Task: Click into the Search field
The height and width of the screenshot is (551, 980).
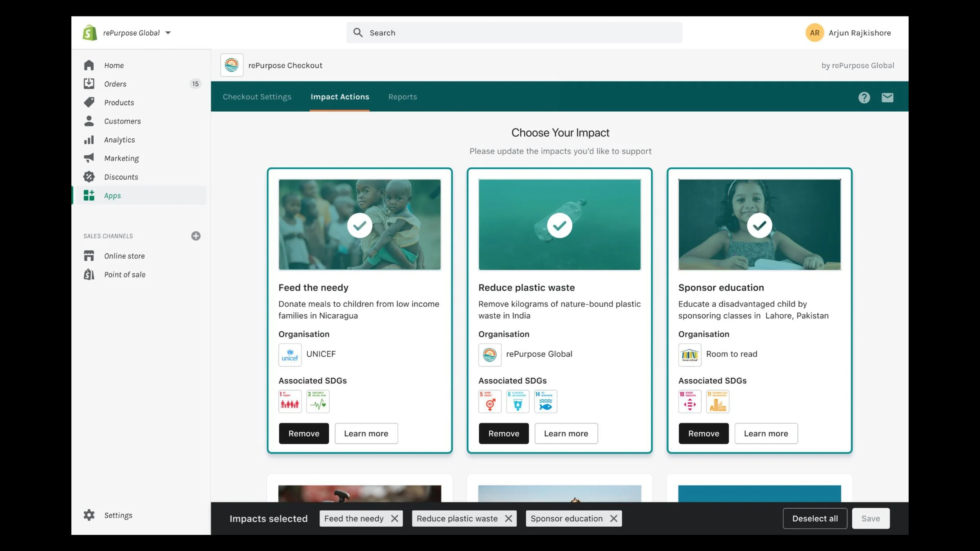Action: 514,33
